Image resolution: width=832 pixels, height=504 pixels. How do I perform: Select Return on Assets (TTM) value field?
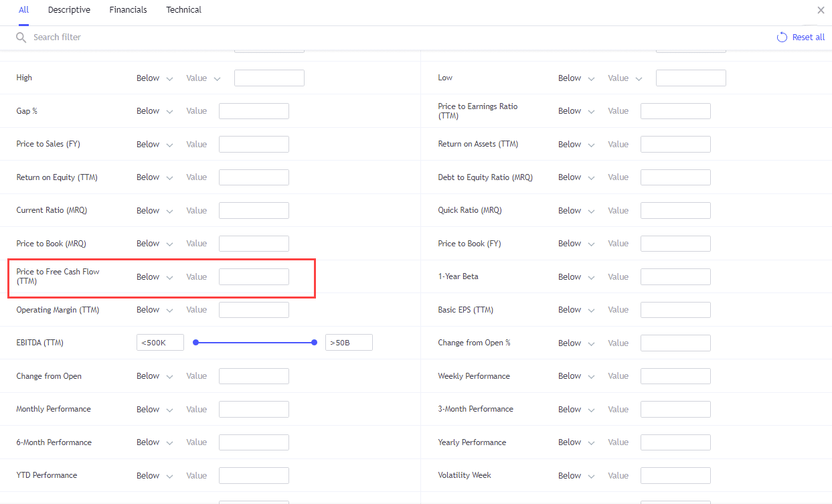coord(675,145)
